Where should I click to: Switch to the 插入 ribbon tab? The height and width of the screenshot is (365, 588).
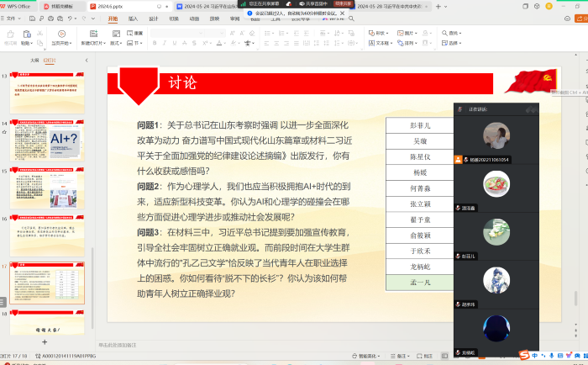pos(133,18)
